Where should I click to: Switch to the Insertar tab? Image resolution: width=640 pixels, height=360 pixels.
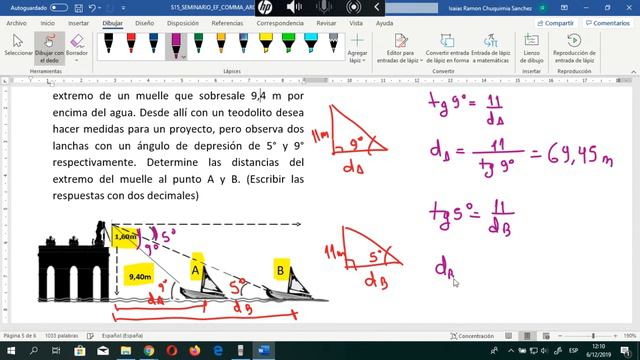[78, 23]
